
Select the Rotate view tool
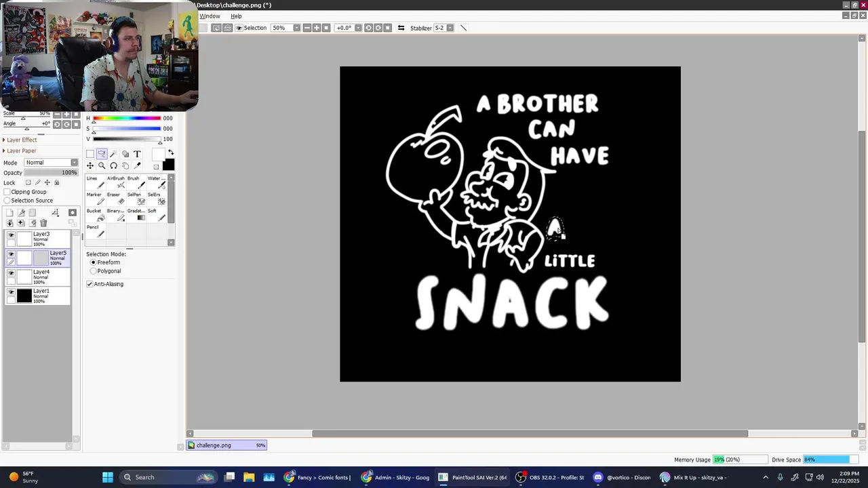tap(113, 165)
